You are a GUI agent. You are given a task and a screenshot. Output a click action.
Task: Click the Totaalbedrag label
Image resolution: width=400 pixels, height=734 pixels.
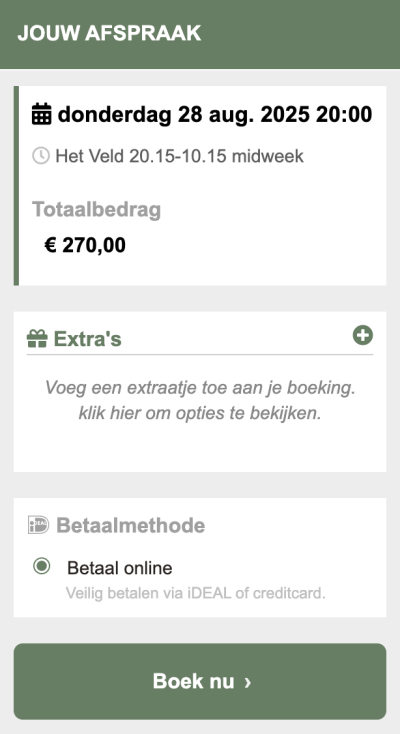coord(96,210)
